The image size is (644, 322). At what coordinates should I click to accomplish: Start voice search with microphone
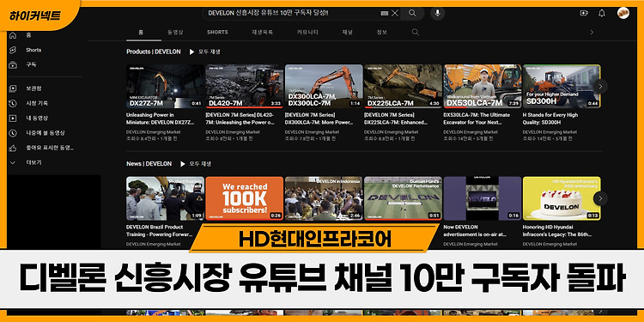437,13
